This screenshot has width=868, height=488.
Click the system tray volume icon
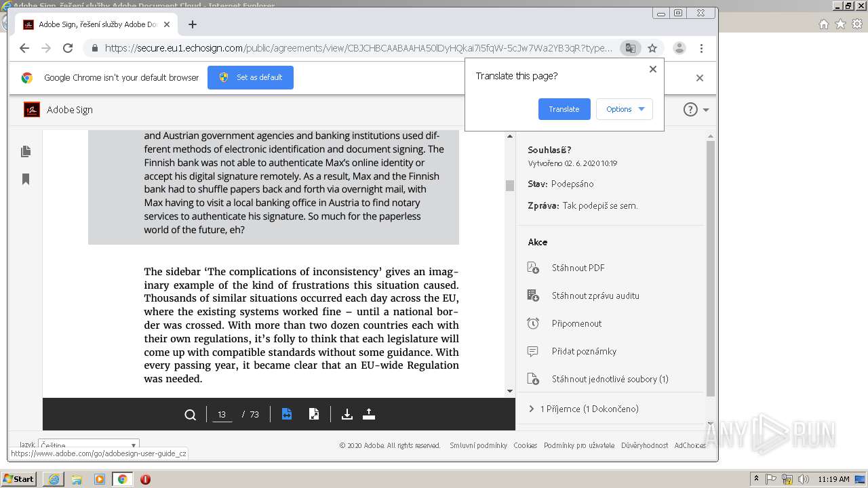pos(804,479)
